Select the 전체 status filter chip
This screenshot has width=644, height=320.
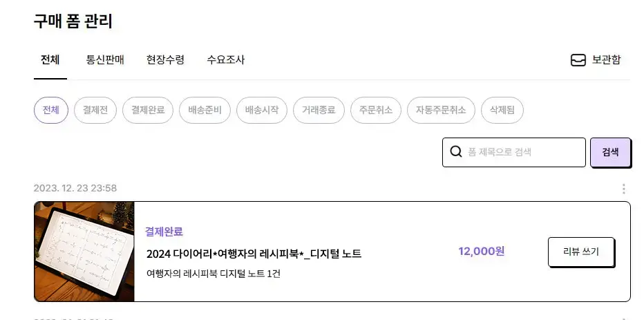[51, 111]
